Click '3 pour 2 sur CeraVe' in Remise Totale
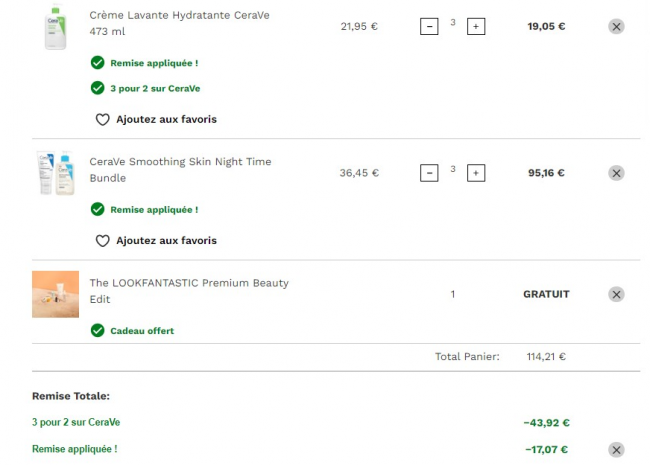 click(x=76, y=422)
